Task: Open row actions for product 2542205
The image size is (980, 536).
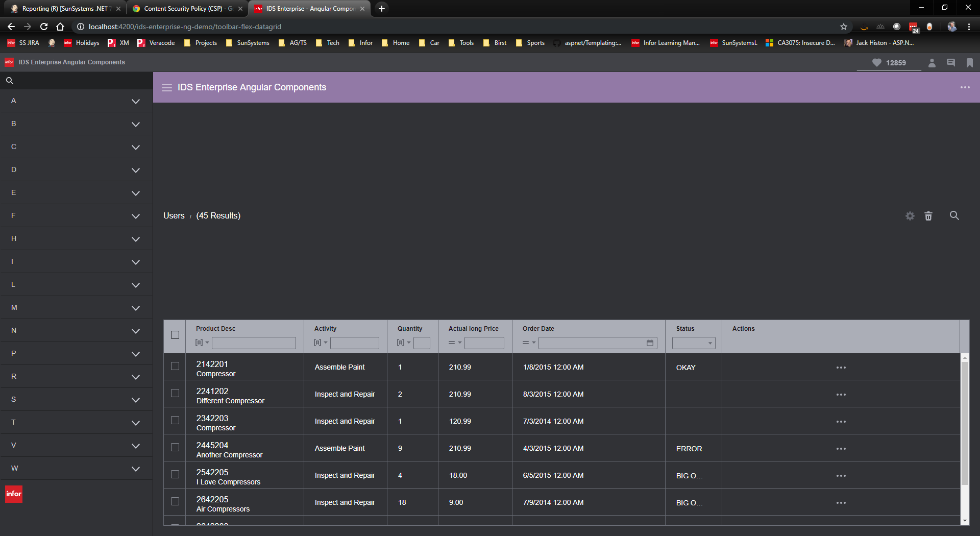Action: point(841,476)
